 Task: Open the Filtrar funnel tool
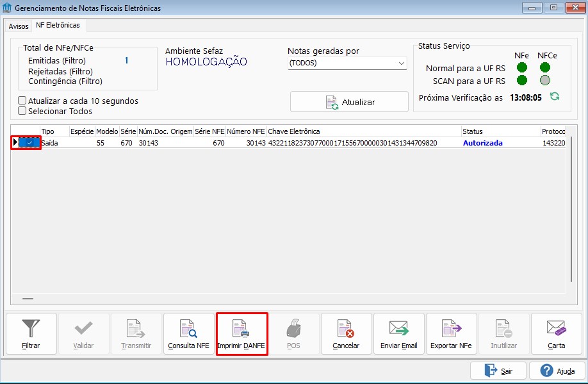click(31, 333)
